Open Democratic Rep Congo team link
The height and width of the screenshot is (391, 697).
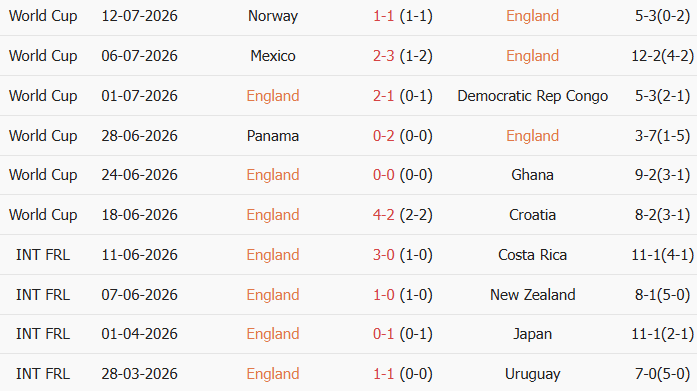[533, 96]
